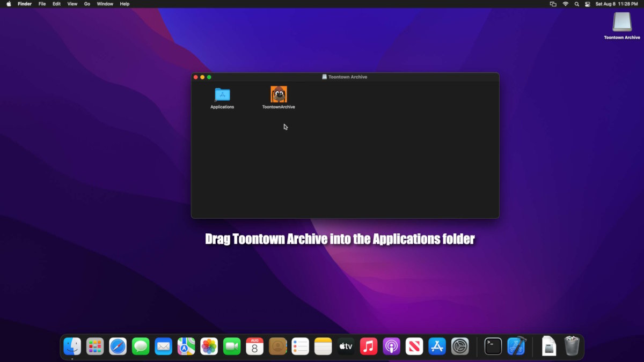Zoom the Toontown Archive window
This screenshot has height=362, width=644.
[209, 77]
